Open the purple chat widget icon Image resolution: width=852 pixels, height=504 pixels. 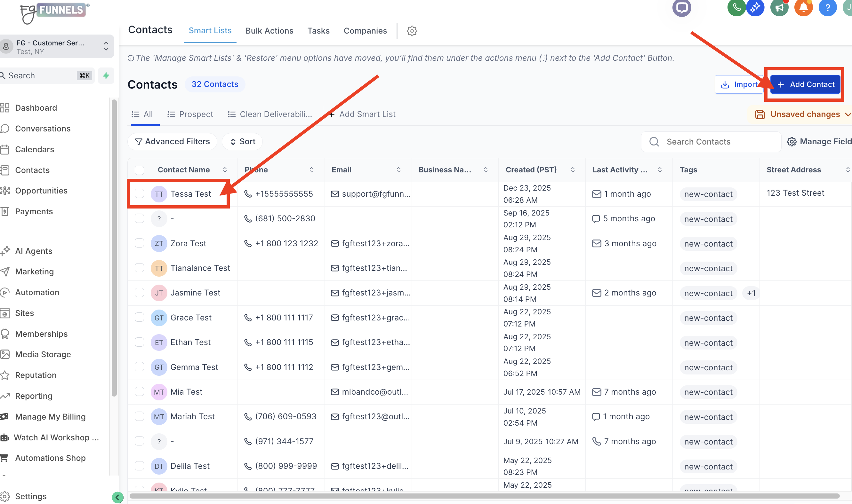point(681,7)
